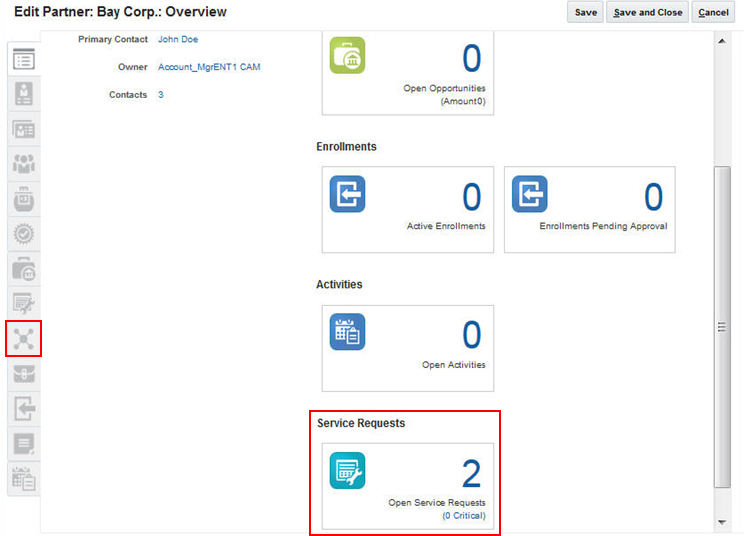The height and width of the screenshot is (536, 744).
Task: Click the Active Enrollments tile icon
Action: [347, 194]
